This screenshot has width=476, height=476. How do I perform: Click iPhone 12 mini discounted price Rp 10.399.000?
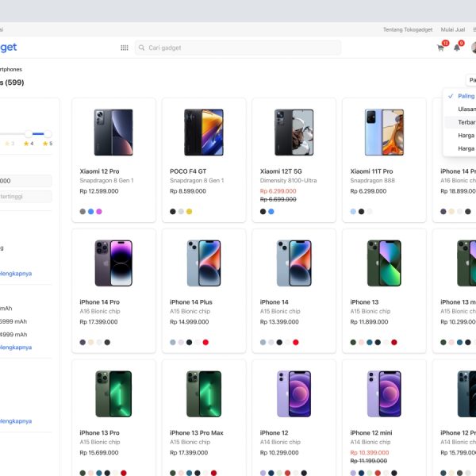369,453
